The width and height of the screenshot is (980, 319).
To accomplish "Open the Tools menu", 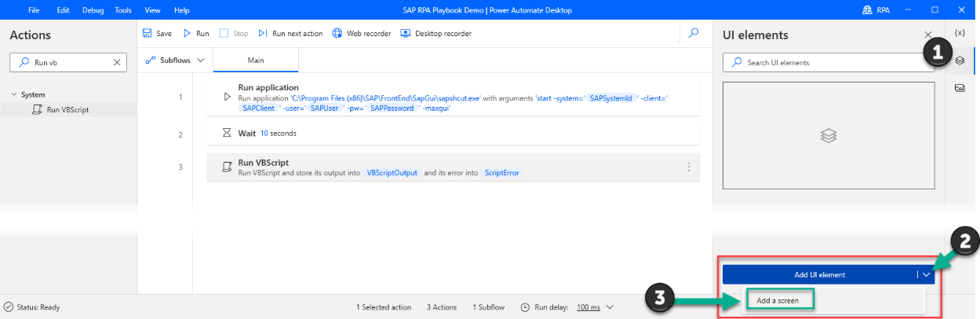I will tap(123, 10).
